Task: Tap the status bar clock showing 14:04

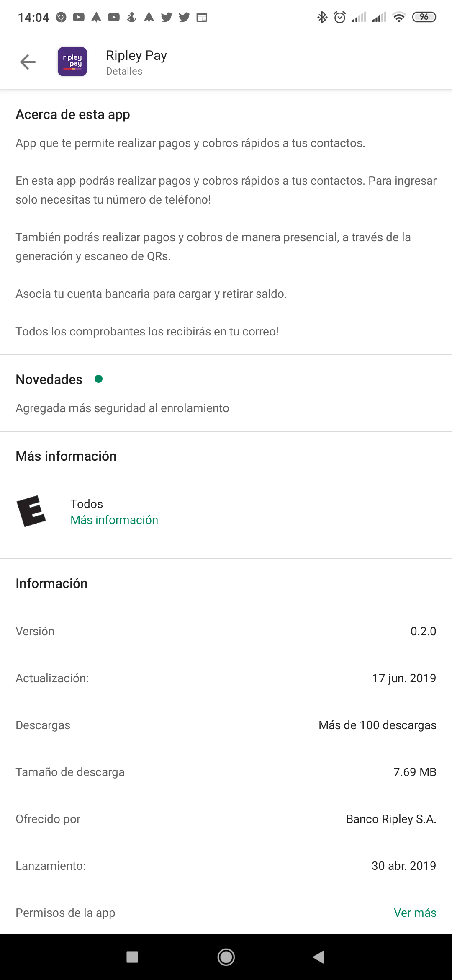Action: coord(33,18)
